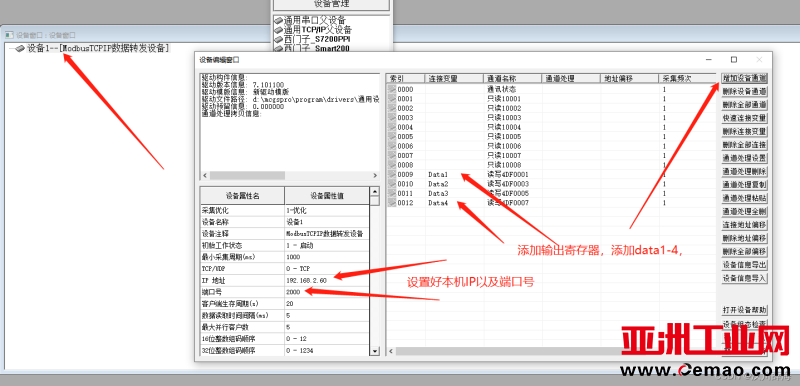Click the 初始工作状态 value 1 - 启动
800x386 pixels.
tap(327, 245)
